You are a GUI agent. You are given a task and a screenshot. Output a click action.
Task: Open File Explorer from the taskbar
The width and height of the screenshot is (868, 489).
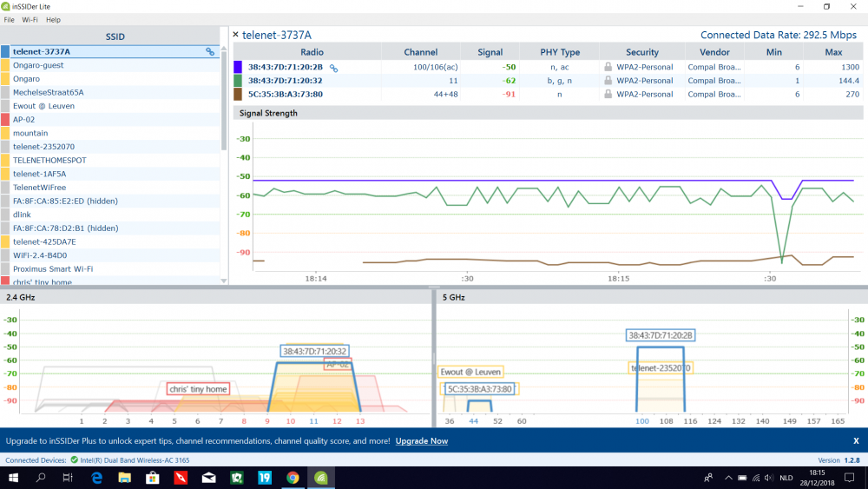[x=125, y=478]
